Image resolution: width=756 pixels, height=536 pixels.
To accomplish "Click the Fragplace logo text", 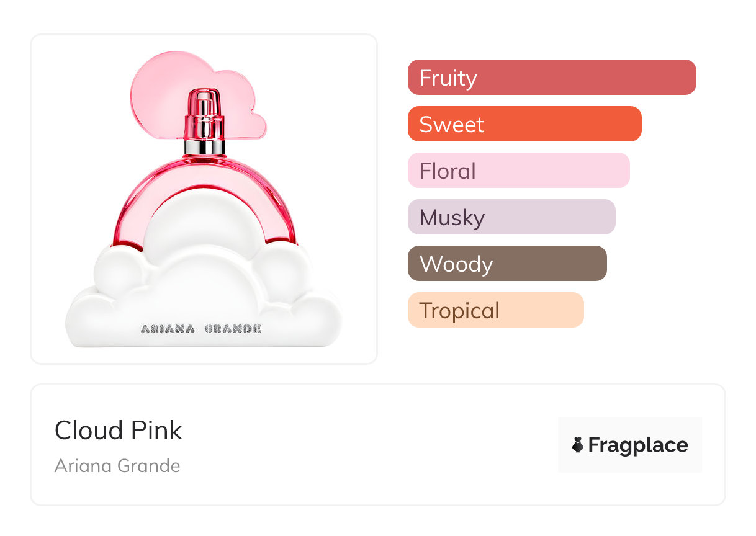I will pyautogui.click(x=638, y=445).
